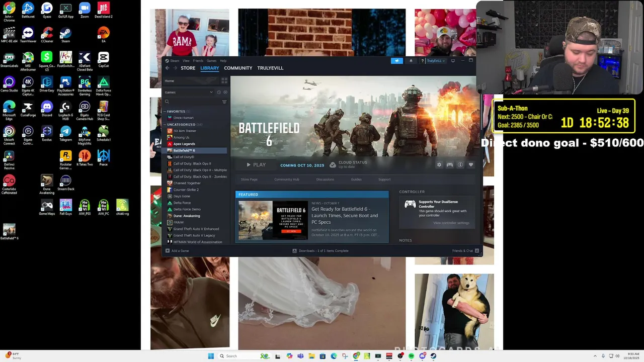Open the Games library filter dropdown
The image size is (644, 362).
tap(189, 92)
